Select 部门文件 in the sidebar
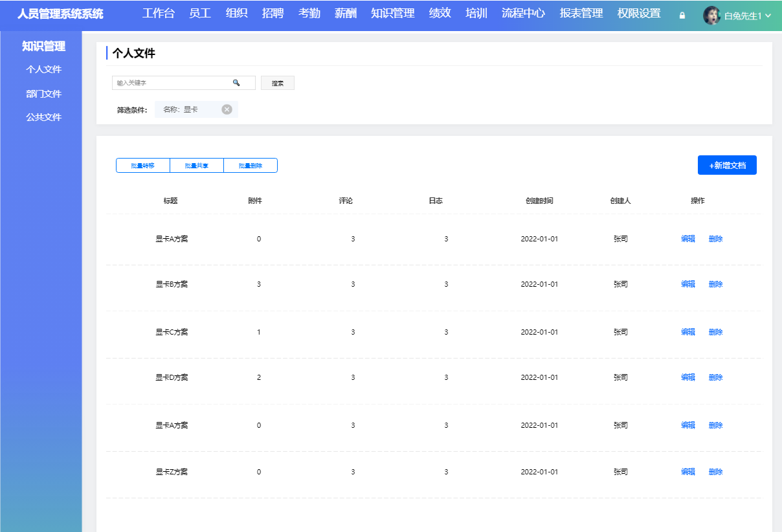 tap(43, 93)
